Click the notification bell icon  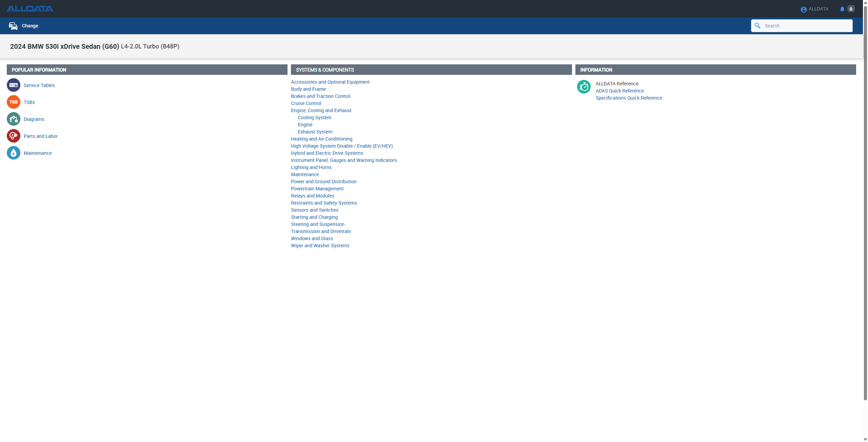tap(842, 8)
